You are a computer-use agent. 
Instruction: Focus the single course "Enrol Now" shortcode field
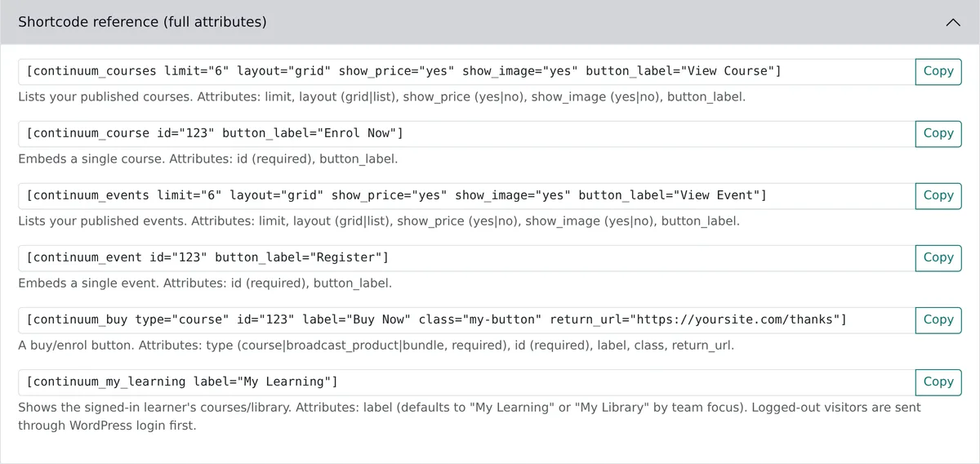[466, 133]
